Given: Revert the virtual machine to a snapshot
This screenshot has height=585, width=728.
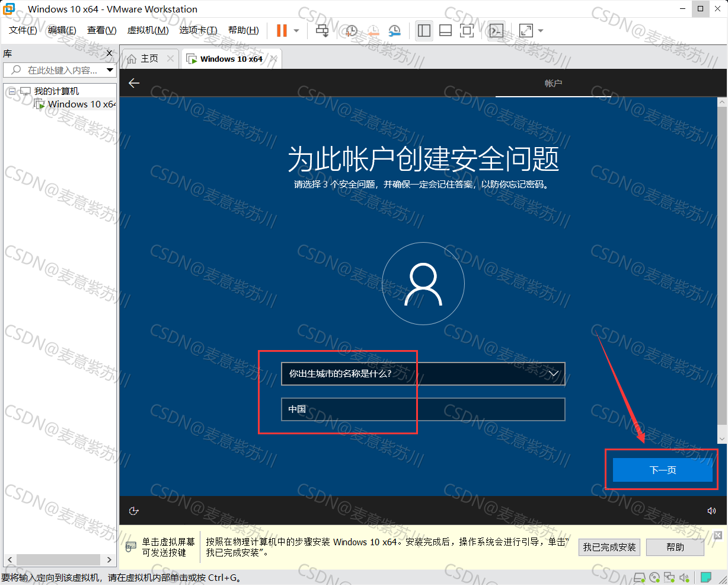Looking at the screenshot, I should pos(373,30).
